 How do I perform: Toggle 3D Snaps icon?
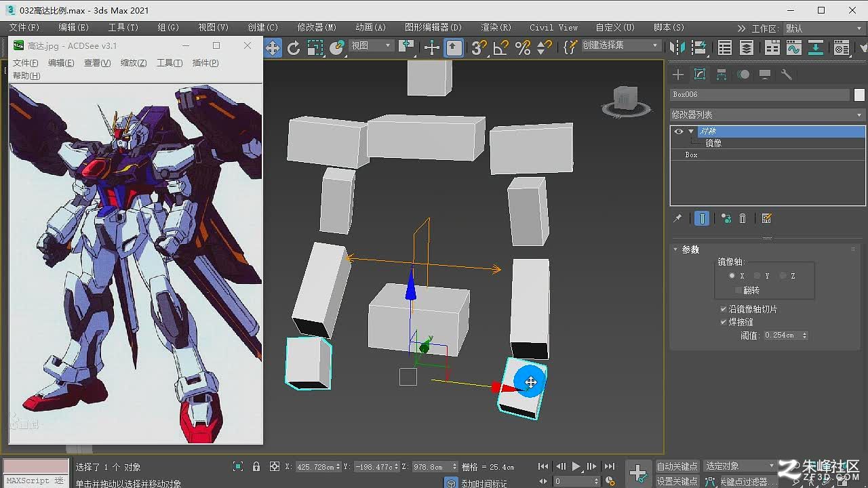pyautogui.click(x=479, y=47)
